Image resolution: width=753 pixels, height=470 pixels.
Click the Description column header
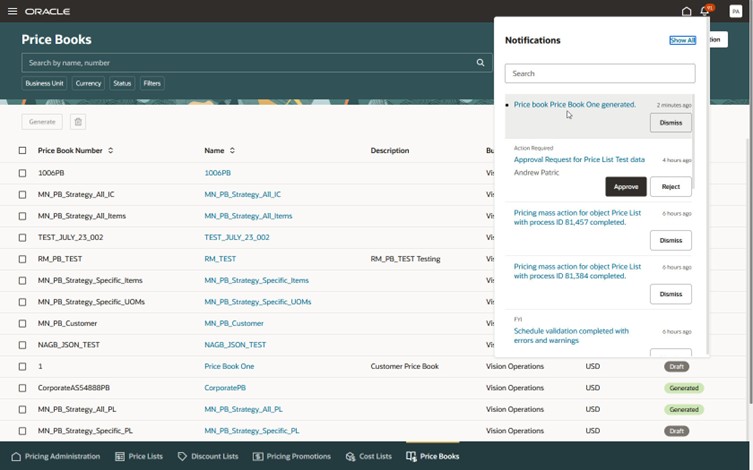(389, 150)
